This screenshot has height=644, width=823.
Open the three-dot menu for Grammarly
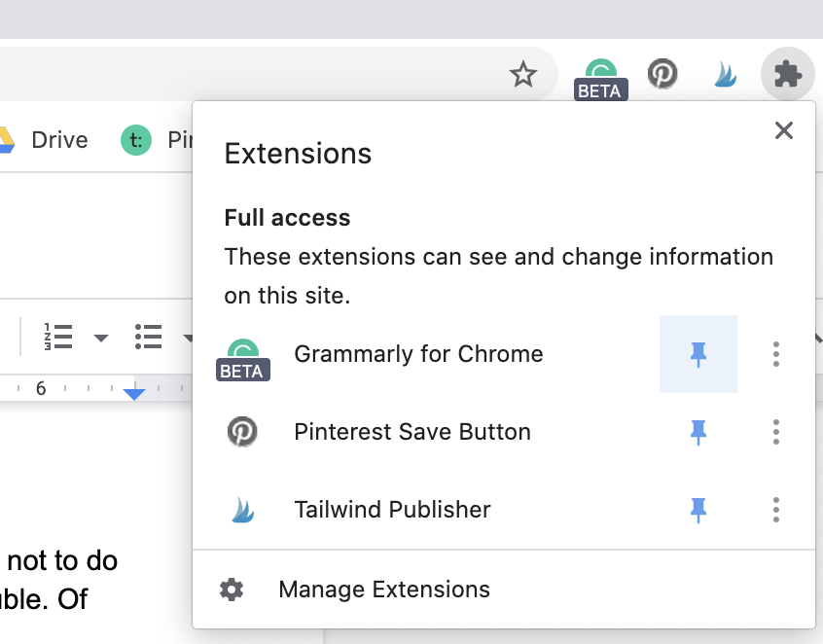pyautogui.click(x=775, y=354)
